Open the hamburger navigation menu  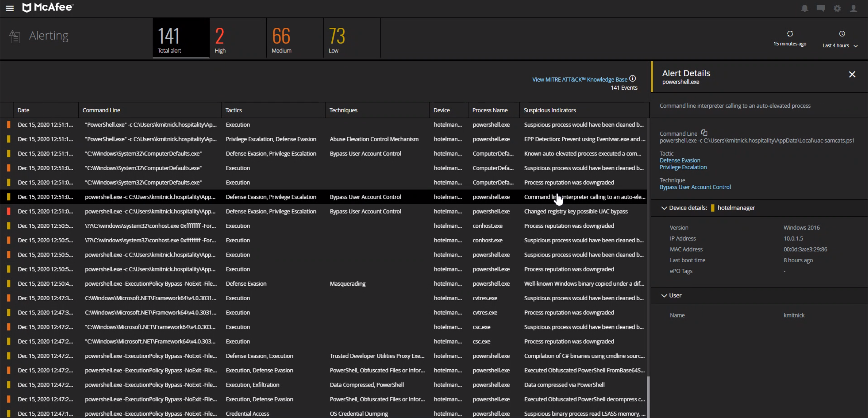tap(10, 8)
